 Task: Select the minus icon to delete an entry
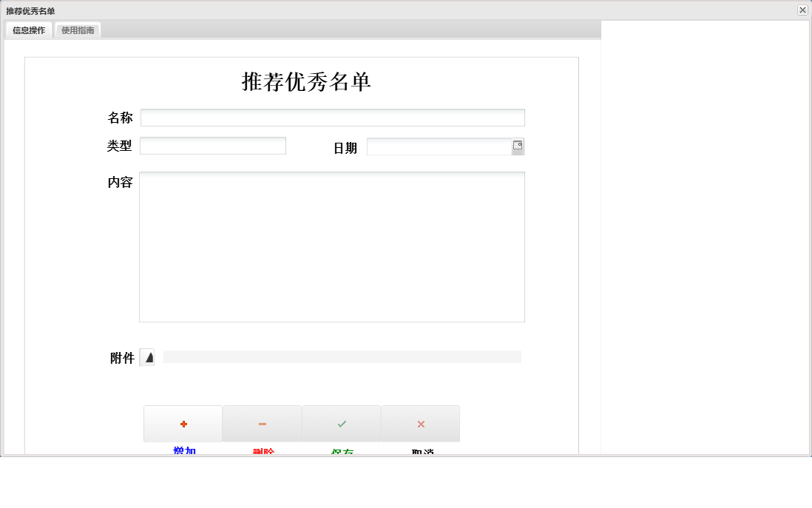(262, 423)
